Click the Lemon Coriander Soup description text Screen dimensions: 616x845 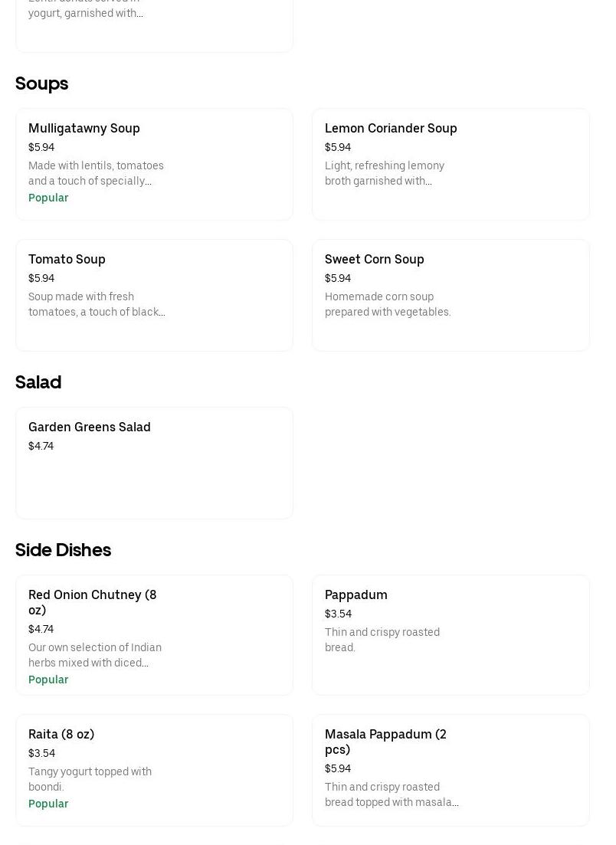pos(385,173)
